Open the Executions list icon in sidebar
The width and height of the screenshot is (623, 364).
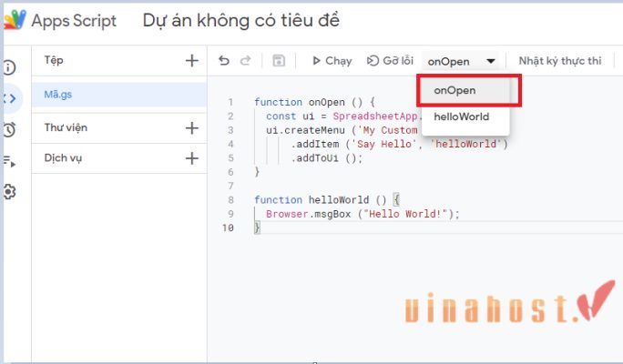tap(9, 162)
